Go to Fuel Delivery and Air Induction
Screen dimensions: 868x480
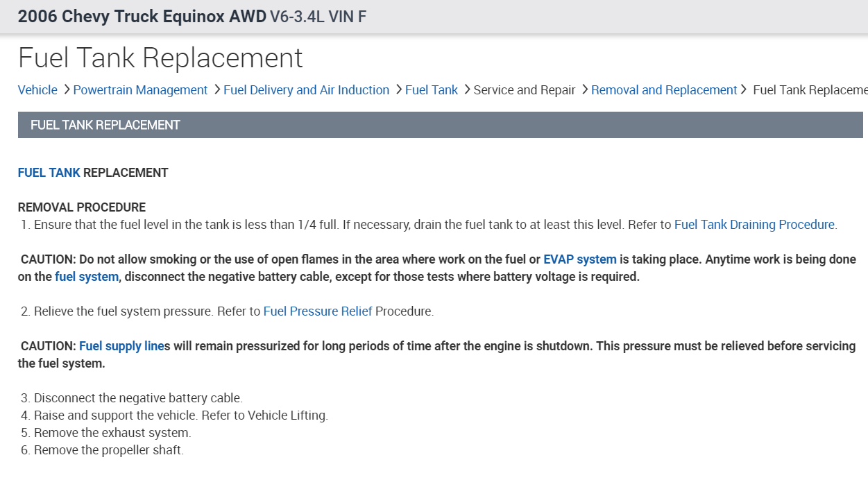(x=306, y=90)
